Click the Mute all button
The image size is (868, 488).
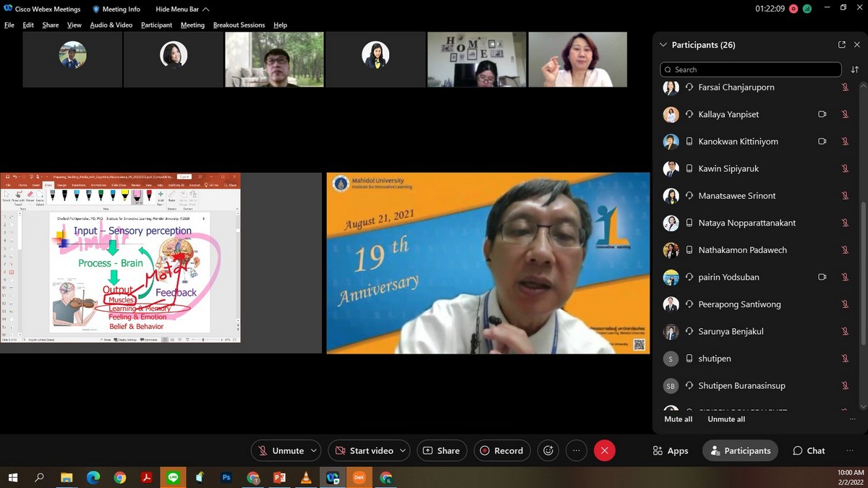[x=678, y=419]
